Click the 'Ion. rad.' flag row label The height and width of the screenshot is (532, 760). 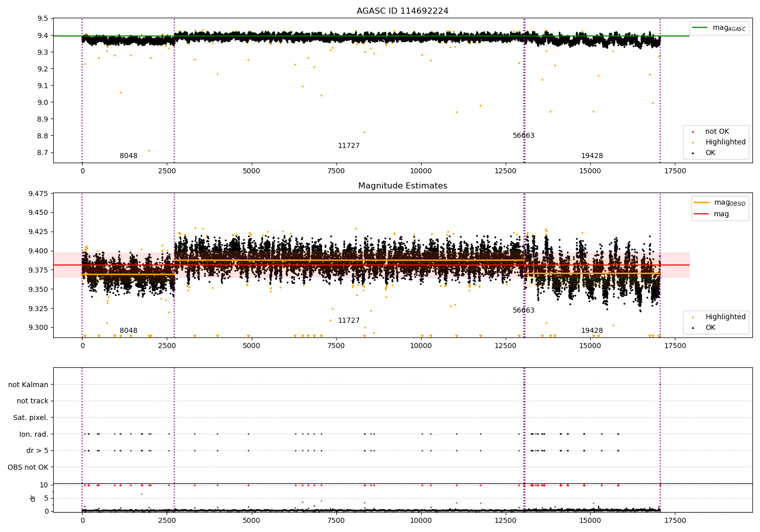(34, 434)
